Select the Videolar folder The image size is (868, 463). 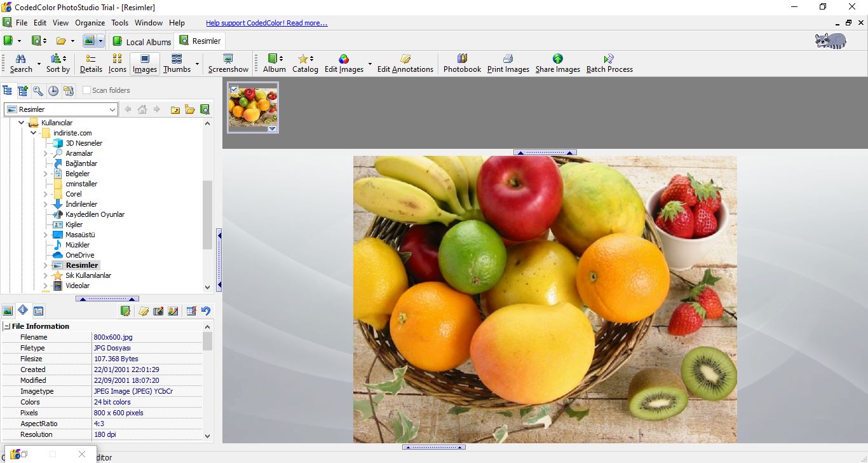coord(78,286)
